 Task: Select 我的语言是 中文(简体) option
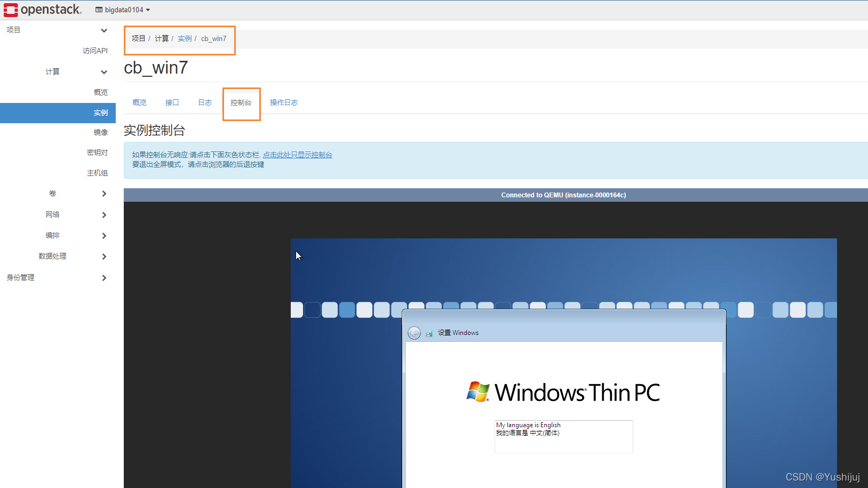pyautogui.click(x=528, y=433)
